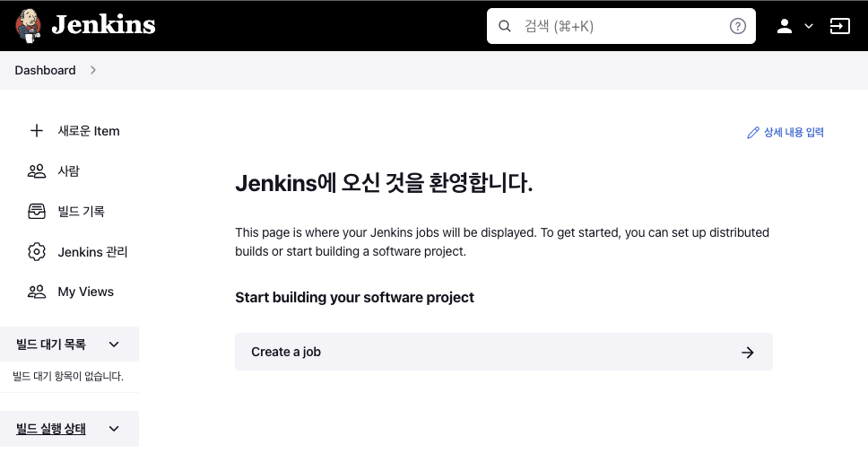The image size is (868, 471).
Task: Click Start building your software project heading
Action: 355,298
